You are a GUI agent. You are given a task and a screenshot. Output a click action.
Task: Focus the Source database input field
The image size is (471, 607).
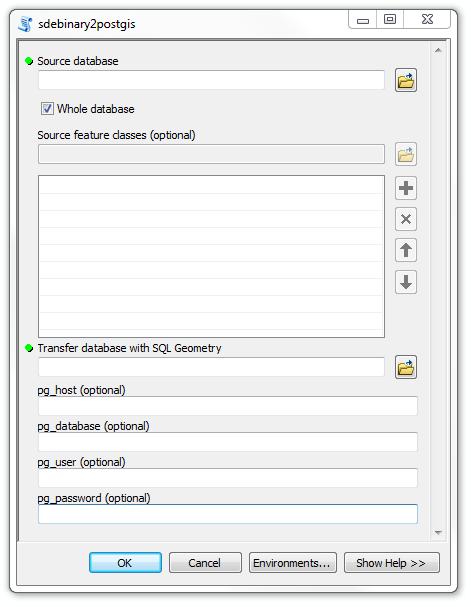[x=211, y=80]
